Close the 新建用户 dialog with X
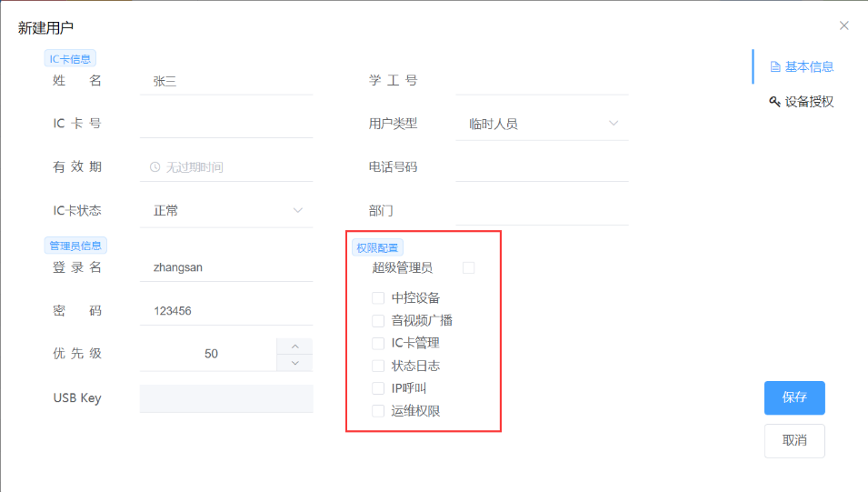Viewport: 868px width, 492px height. (843, 25)
